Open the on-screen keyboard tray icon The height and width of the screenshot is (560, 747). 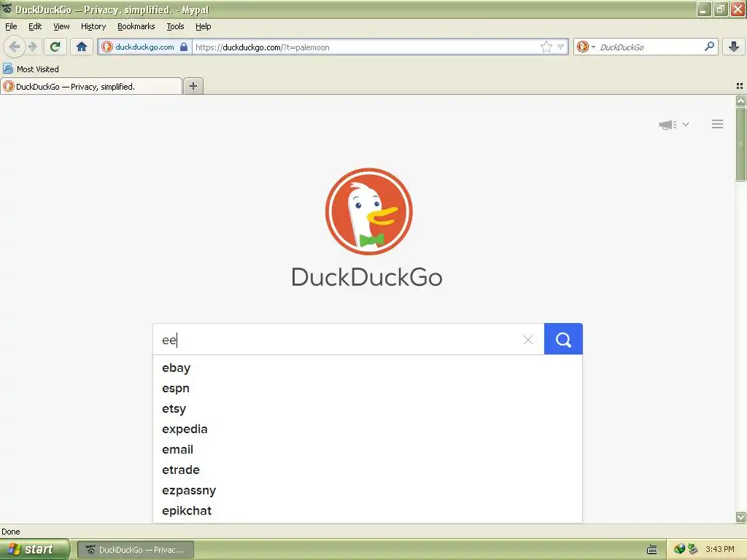point(651,550)
